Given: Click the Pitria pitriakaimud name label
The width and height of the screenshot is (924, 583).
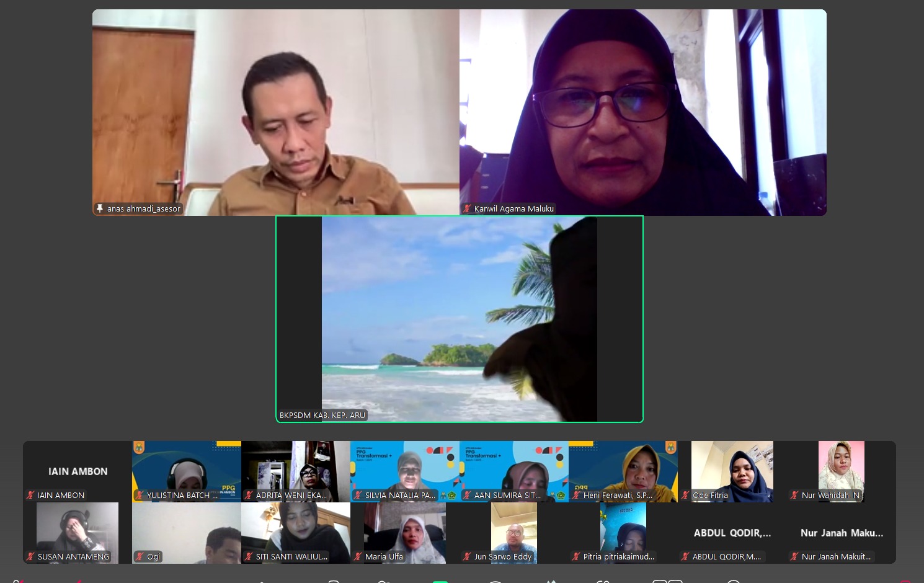Looking at the screenshot, I should point(618,556).
